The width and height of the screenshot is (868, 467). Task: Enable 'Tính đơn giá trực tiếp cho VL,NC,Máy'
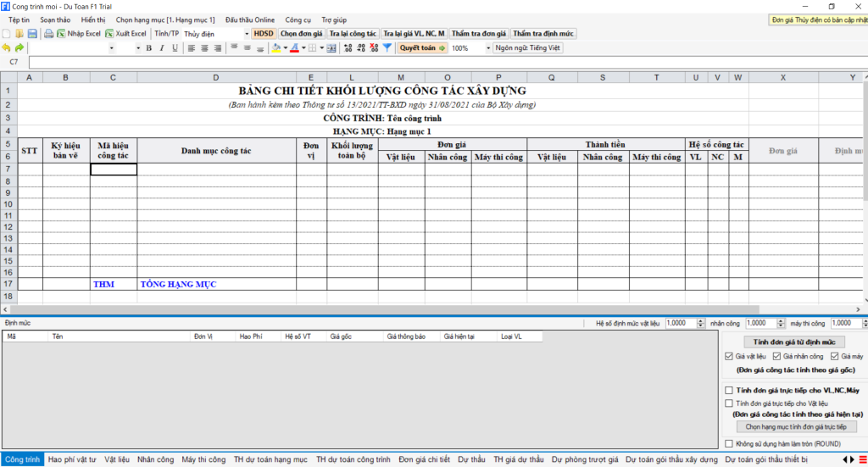tap(729, 390)
